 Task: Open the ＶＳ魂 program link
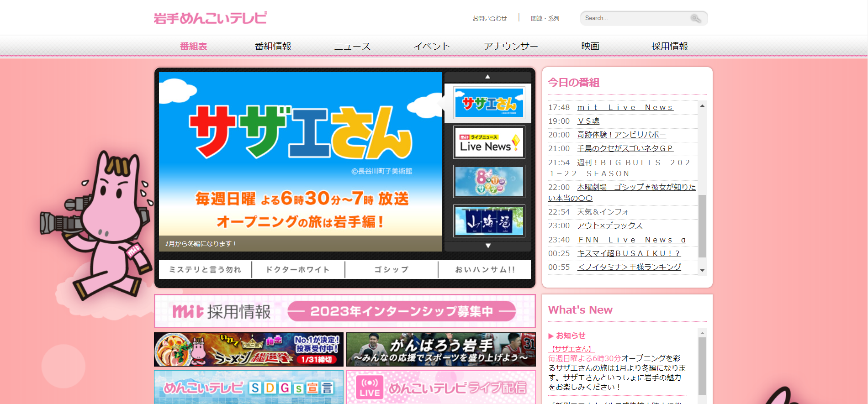click(x=588, y=121)
